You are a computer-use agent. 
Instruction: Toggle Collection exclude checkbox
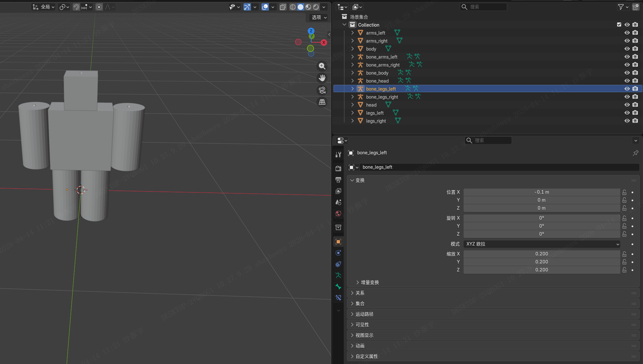(x=619, y=25)
